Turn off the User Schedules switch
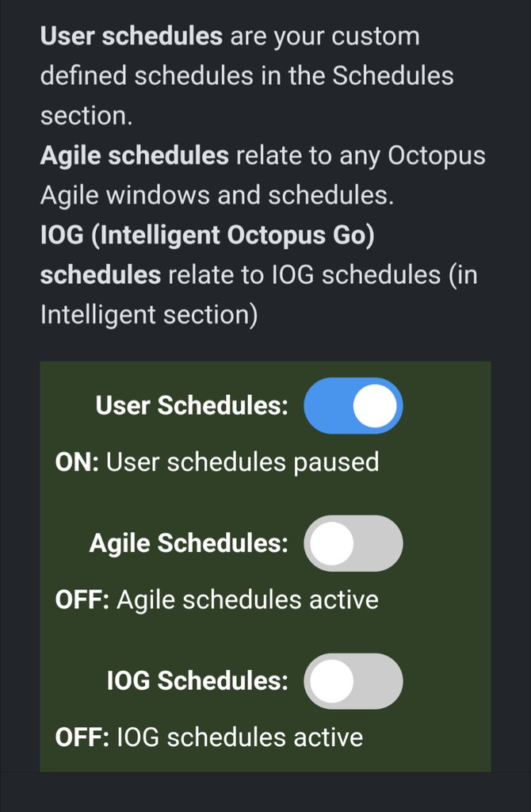The height and width of the screenshot is (812, 531). (x=353, y=406)
